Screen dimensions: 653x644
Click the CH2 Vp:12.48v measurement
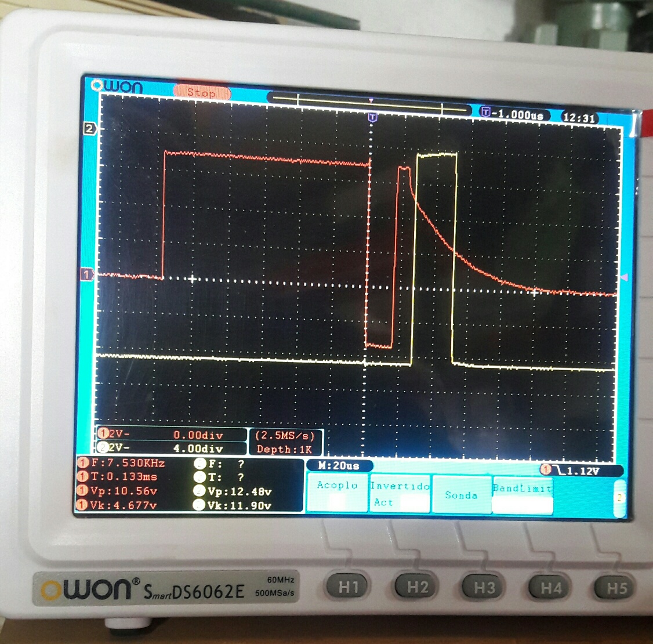(x=233, y=491)
